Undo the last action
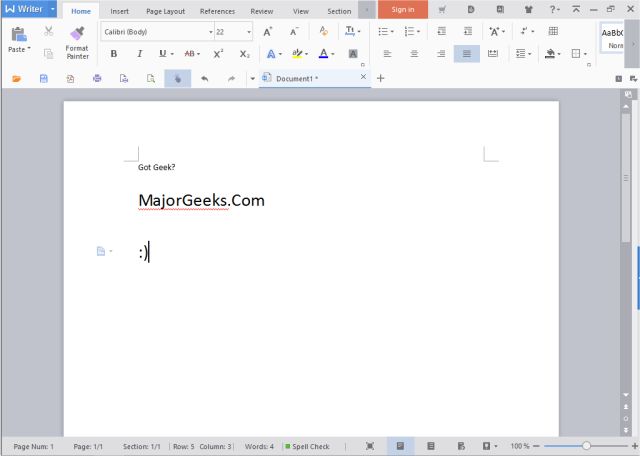This screenshot has height=456, width=640. [204, 78]
